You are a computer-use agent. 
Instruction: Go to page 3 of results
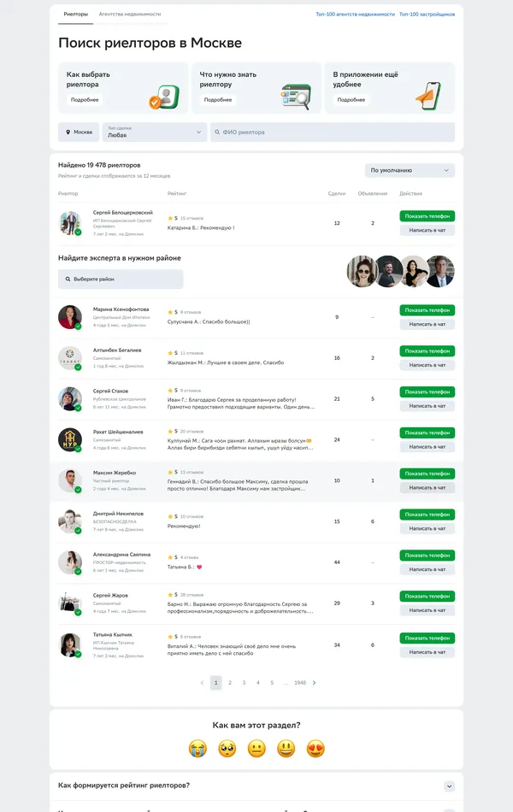244,683
